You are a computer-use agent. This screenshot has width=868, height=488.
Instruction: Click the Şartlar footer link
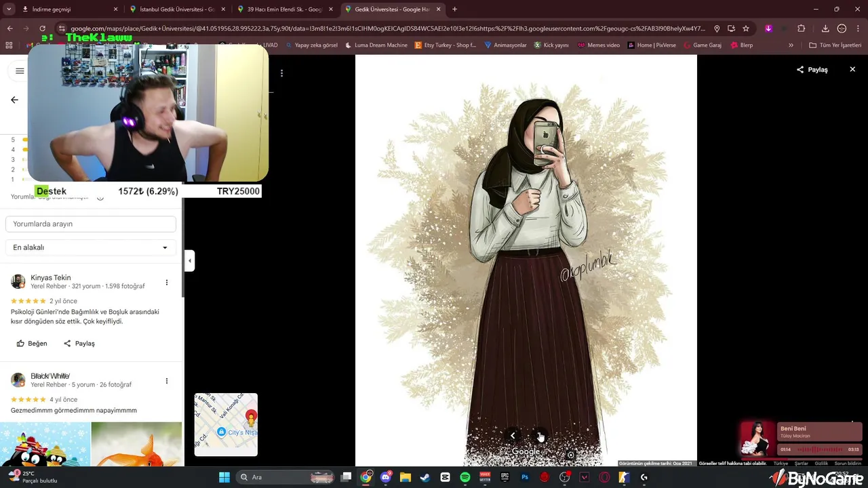tap(801, 464)
